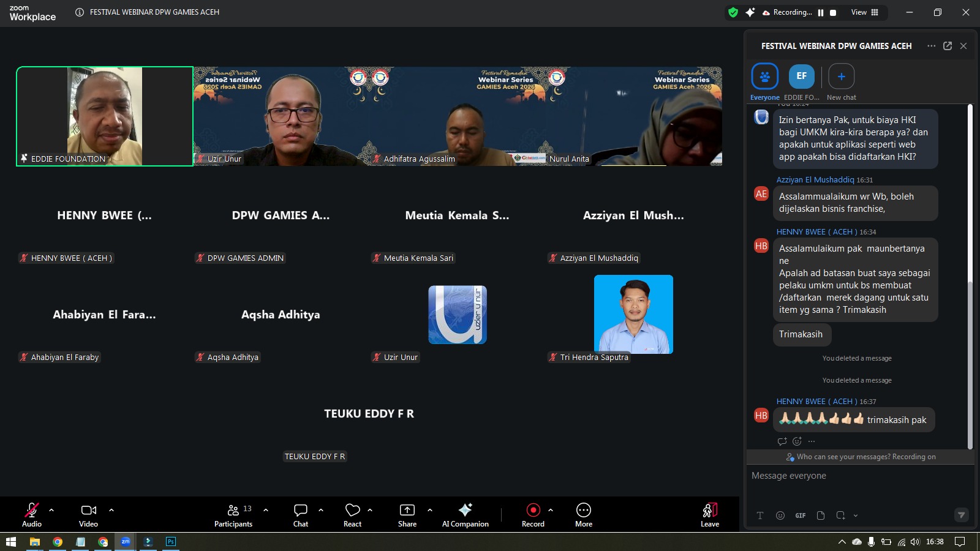Attach a file using the chat file icon
This screenshot has width=980, height=551.
(x=821, y=515)
